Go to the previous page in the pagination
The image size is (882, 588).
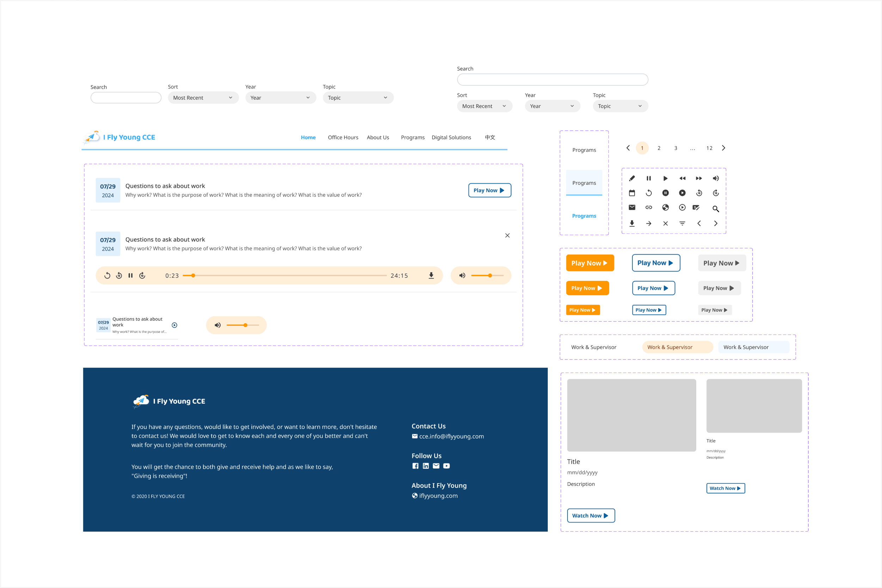[x=628, y=148]
